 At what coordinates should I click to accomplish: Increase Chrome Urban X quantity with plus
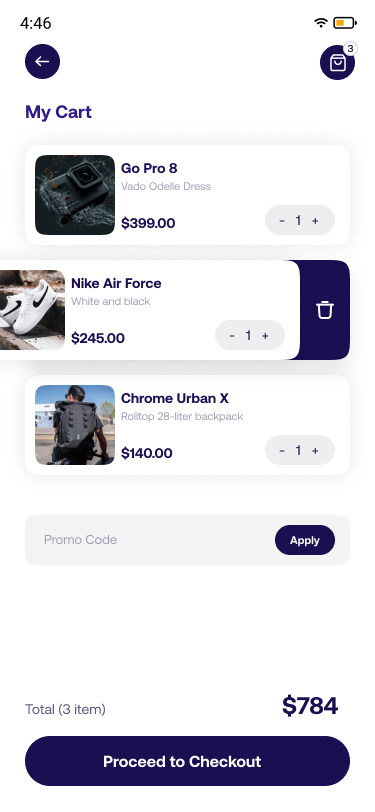point(315,451)
